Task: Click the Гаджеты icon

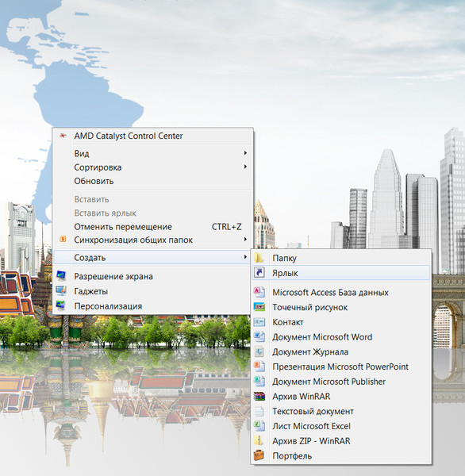Action: pyautogui.click(x=61, y=290)
